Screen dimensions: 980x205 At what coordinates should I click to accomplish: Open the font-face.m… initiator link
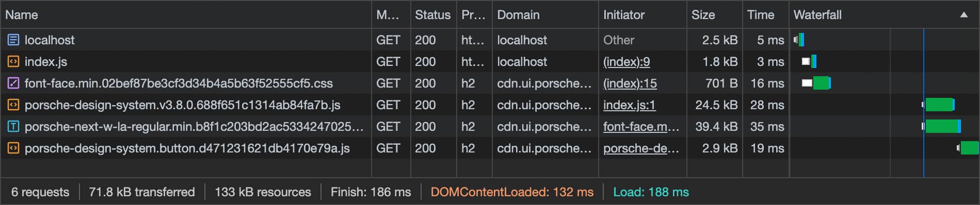click(x=641, y=127)
